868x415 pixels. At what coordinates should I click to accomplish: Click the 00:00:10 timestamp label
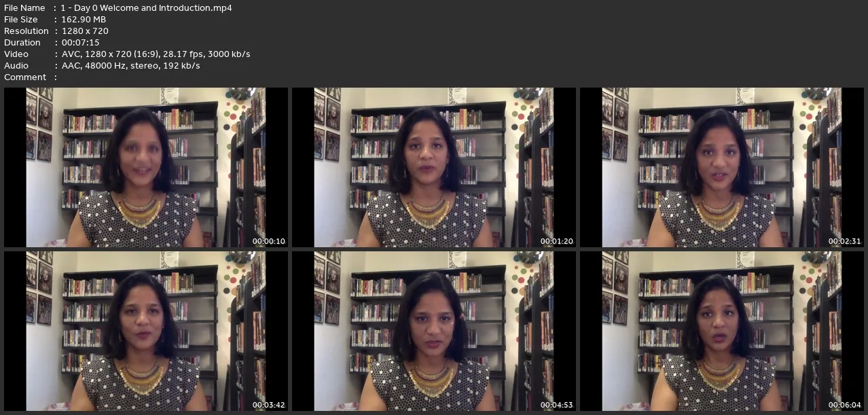click(268, 241)
